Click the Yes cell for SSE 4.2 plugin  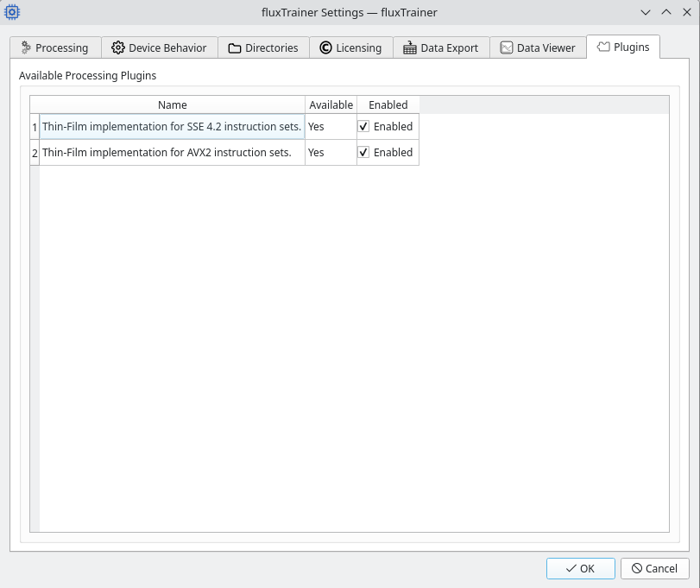pyautogui.click(x=331, y=126)
